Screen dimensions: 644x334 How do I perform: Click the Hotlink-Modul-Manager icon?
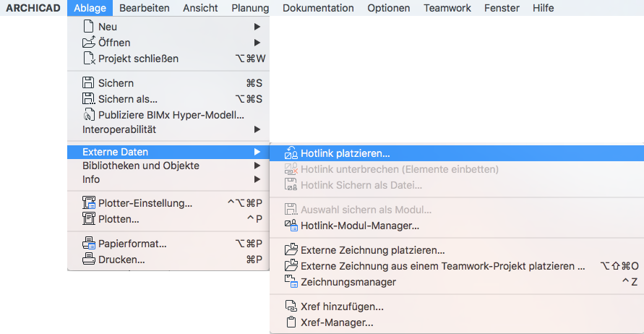point(291,226)
